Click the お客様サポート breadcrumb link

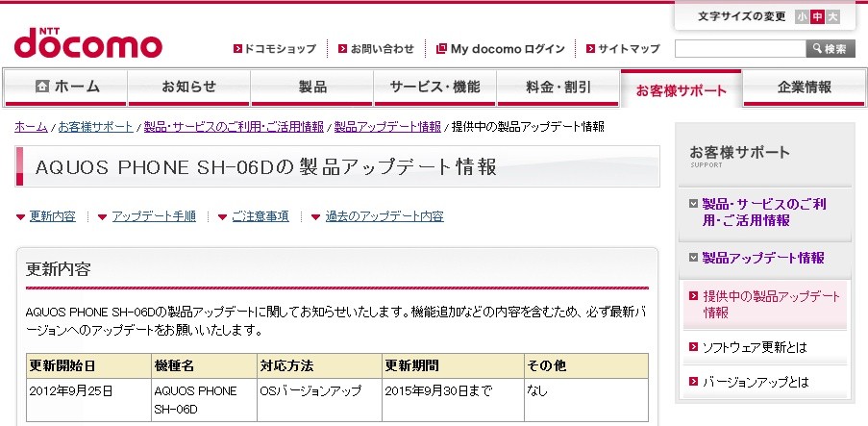pos(96,127)
